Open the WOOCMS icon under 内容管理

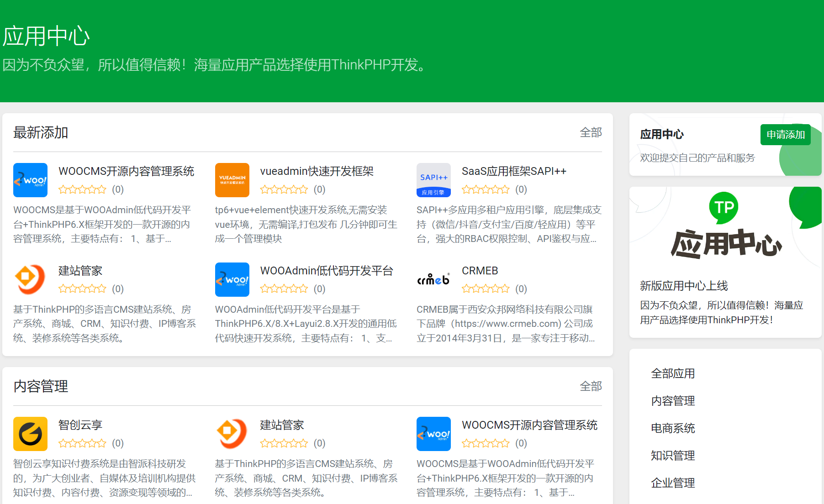[433, 434]
